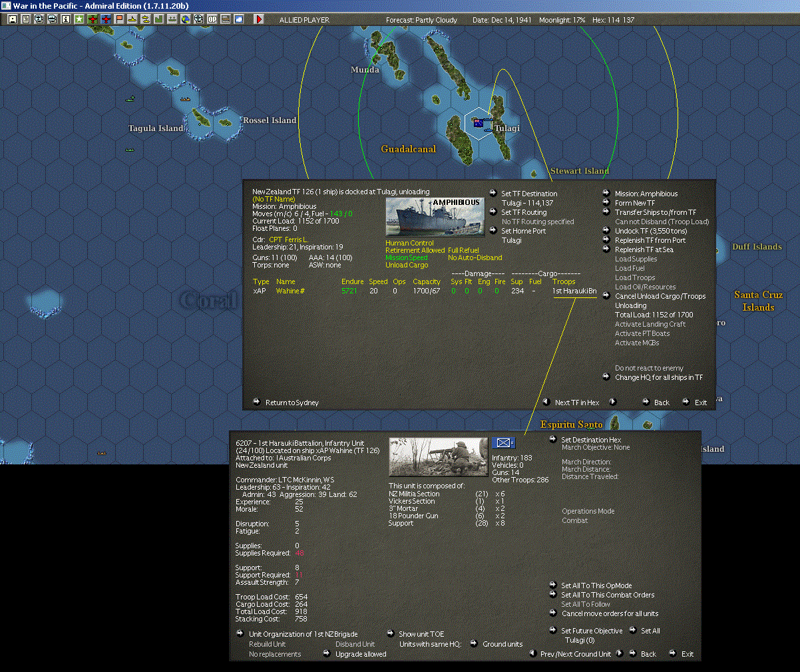
Task: Open the globe map icon in toolbar
Action: coord(186,19)
